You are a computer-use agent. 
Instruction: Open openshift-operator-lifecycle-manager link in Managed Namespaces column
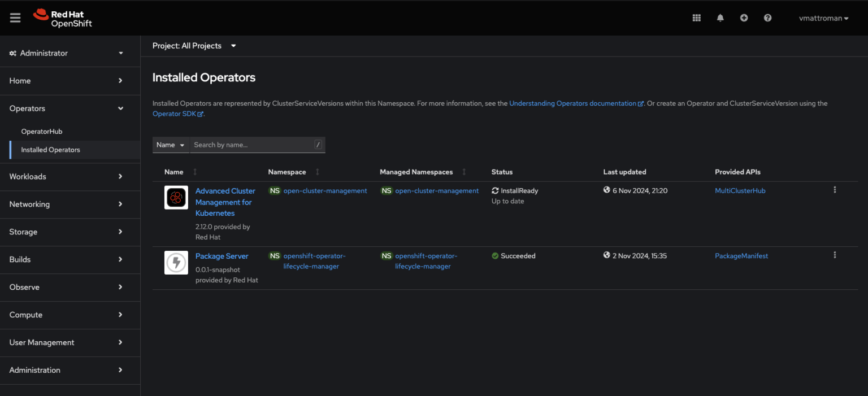pos(426,261)
